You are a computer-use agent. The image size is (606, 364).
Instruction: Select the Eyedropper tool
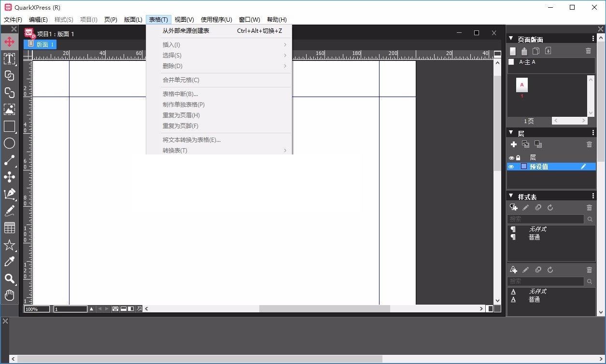click(9, 262)
